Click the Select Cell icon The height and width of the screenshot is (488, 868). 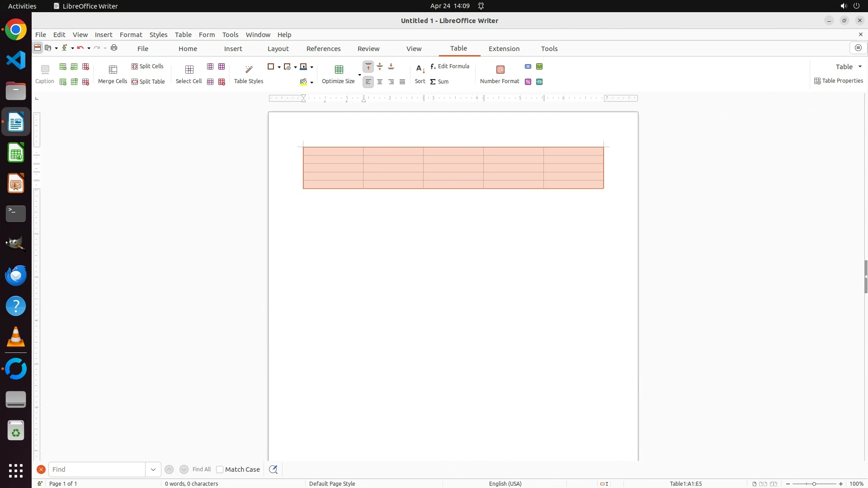pyautogui.click(x=189, y=70)
